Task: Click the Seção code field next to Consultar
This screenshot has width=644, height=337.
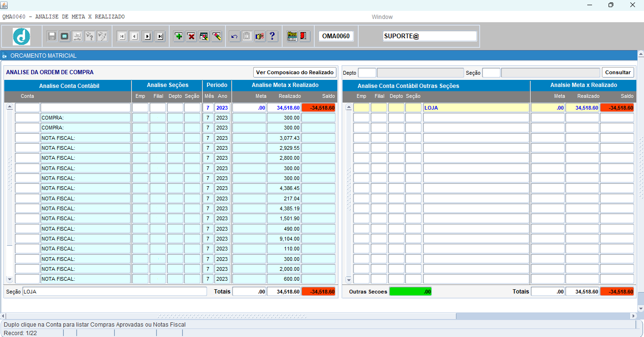Action: [x=491, y=73]
